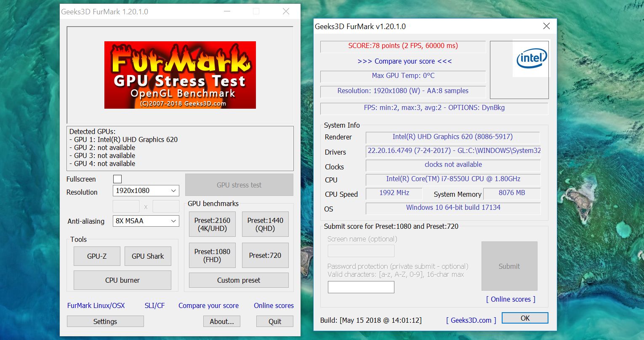
Task: Click the Intel logo in score window
Action: [x=532, y=59]
